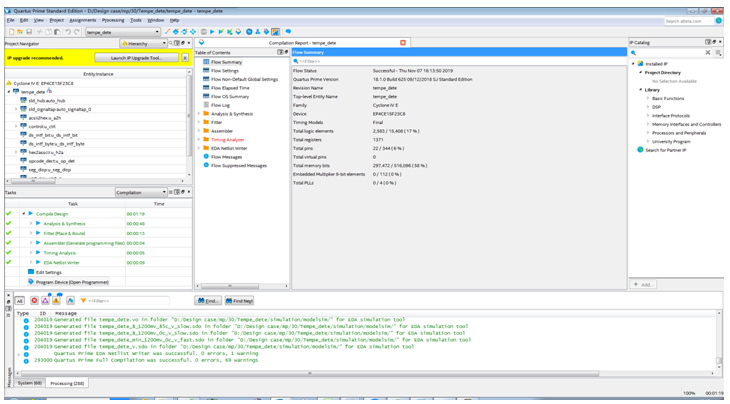Click the Add... button in IP Catalog
This screenshot has height=404, width=730.
pyautogui.click(x=643, y=284)
